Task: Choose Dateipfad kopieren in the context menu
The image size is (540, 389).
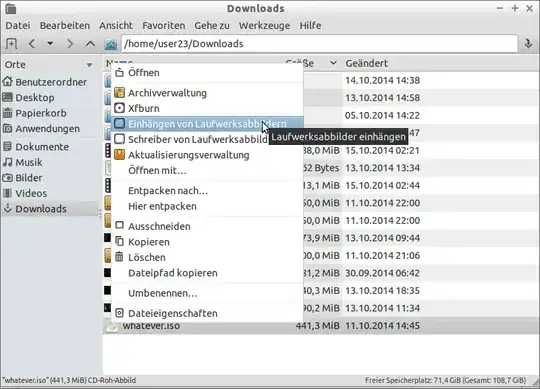Action: point(207,273)
